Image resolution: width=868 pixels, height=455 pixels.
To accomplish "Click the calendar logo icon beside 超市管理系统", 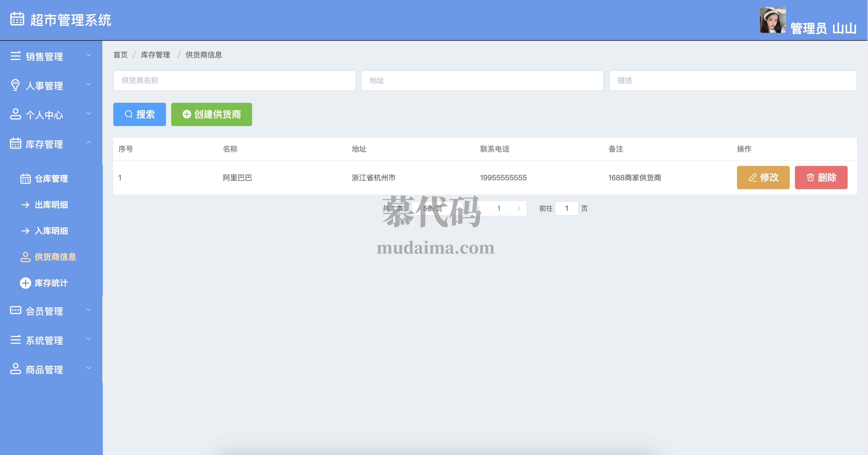I will pyautogui.click(x=17, y=19).
